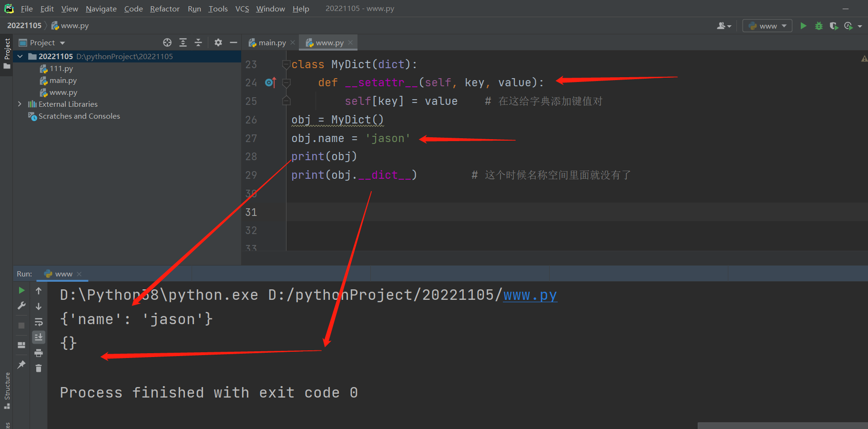Toggle pin tab in the Run panel
Screen dimensions: 868x429
coord(21,365)
